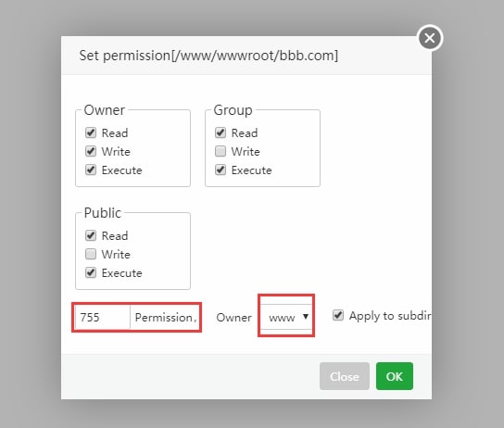Viewport: 504px width, 428px height.
Task: Uncheck Owner Read permission
Action: [91, 132]
